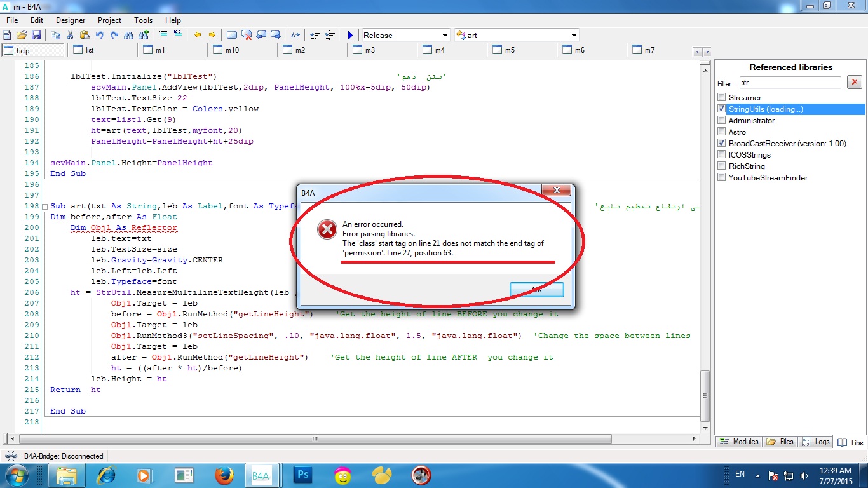Image resolution: width=868 pixels, height=488 pixels.
Task: Click red X clear filter button
Action: point(855,82)
